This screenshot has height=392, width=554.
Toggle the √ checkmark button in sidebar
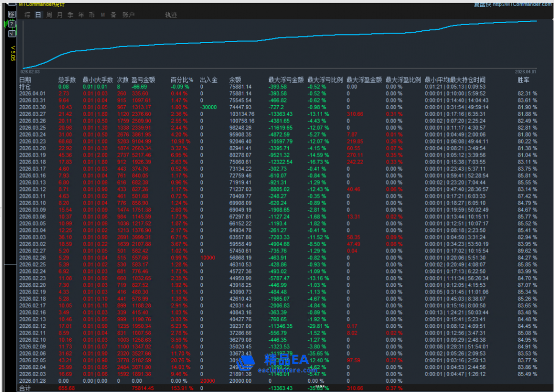tap(12, 33)
